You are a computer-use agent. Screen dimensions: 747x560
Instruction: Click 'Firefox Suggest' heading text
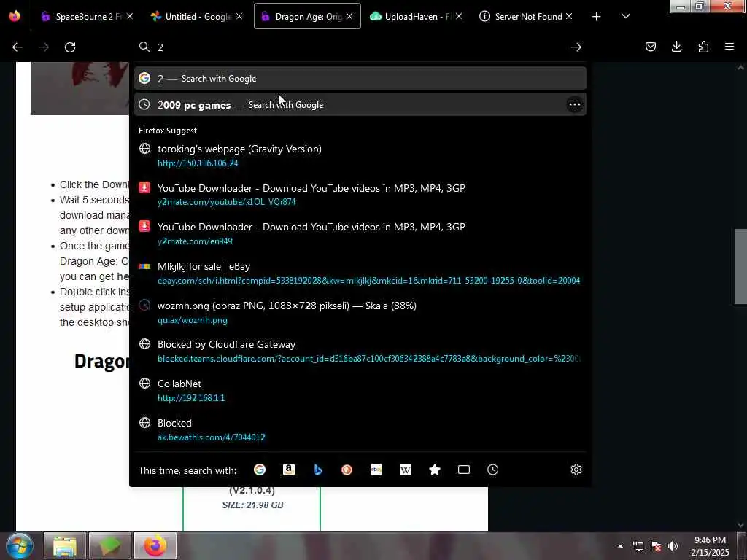pos(168,131)
